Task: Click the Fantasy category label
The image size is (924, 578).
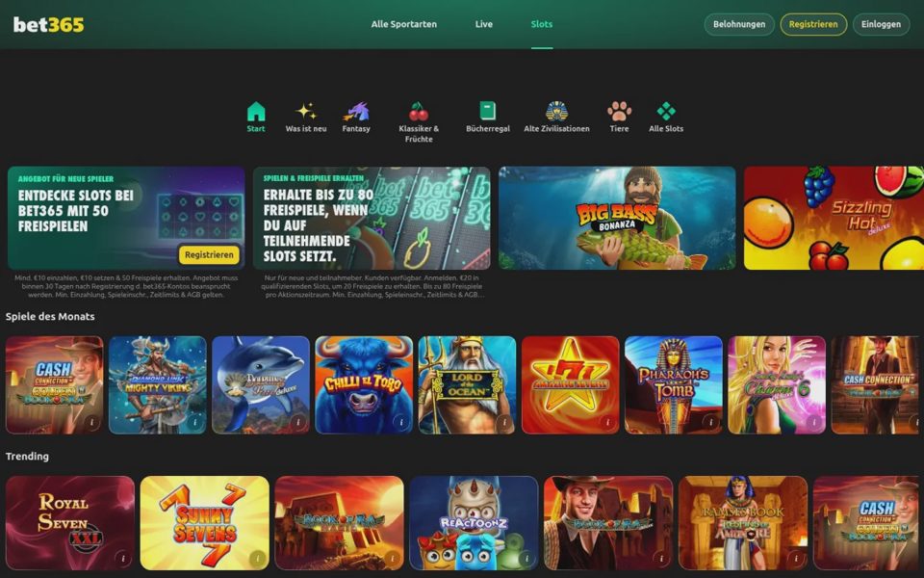Action: tap(356, 128)
